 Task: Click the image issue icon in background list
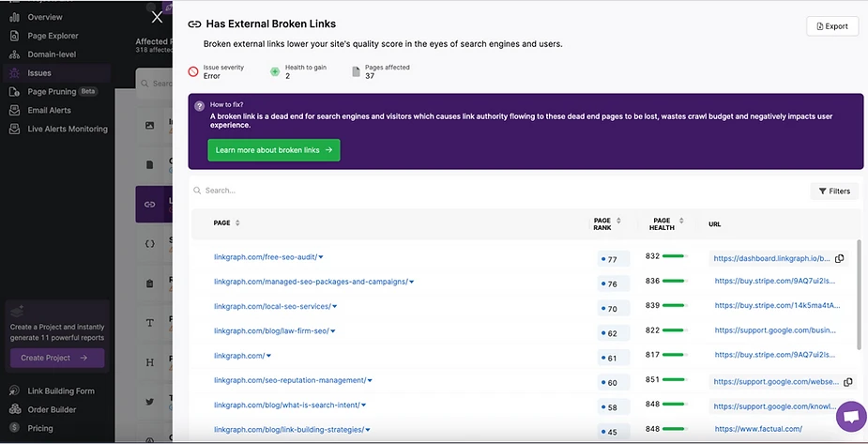pyautogui.click(x=149, y=125)
